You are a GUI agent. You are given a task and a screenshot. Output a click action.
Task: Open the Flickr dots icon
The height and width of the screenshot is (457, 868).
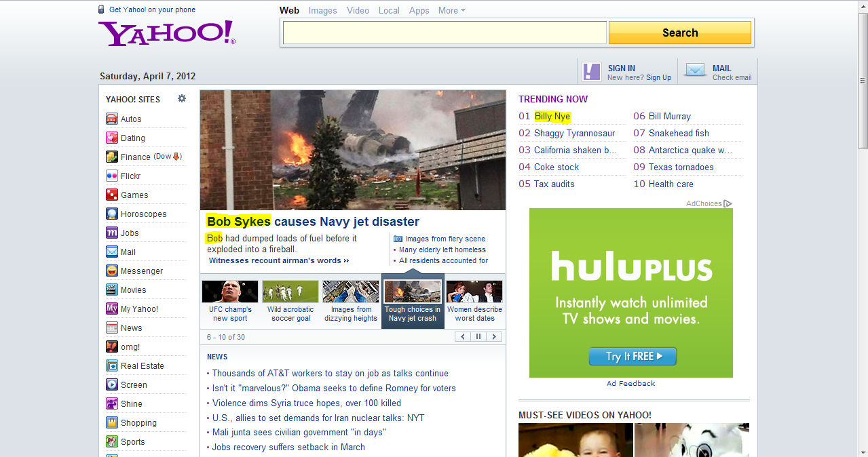[112, 176]
